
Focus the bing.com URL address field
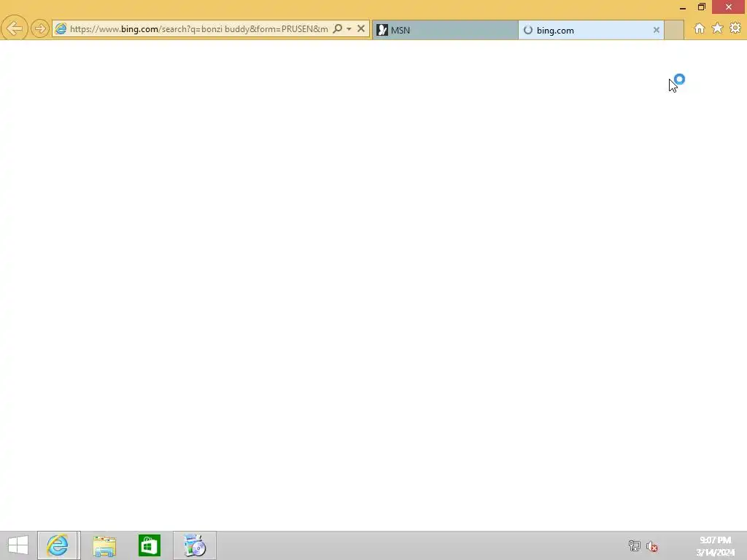point(198,29)
